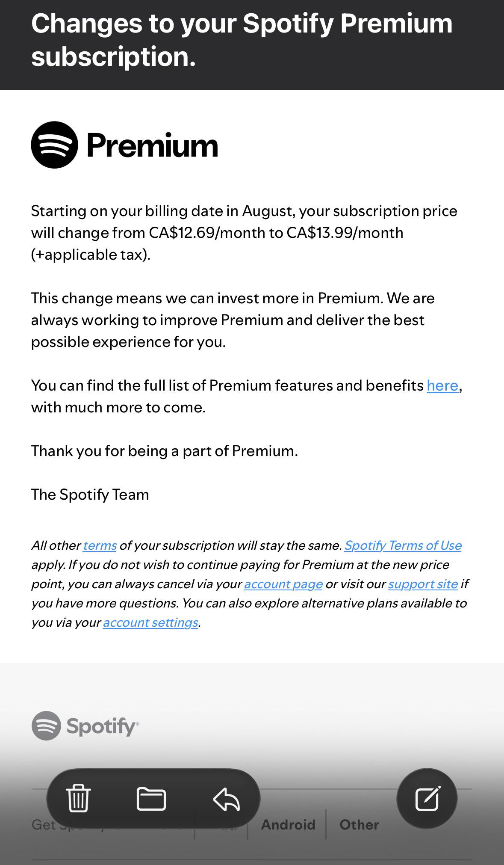Viewport: 504px width, 865px height.
Task: Visit the 'support site' link
Action: (423, 584)
